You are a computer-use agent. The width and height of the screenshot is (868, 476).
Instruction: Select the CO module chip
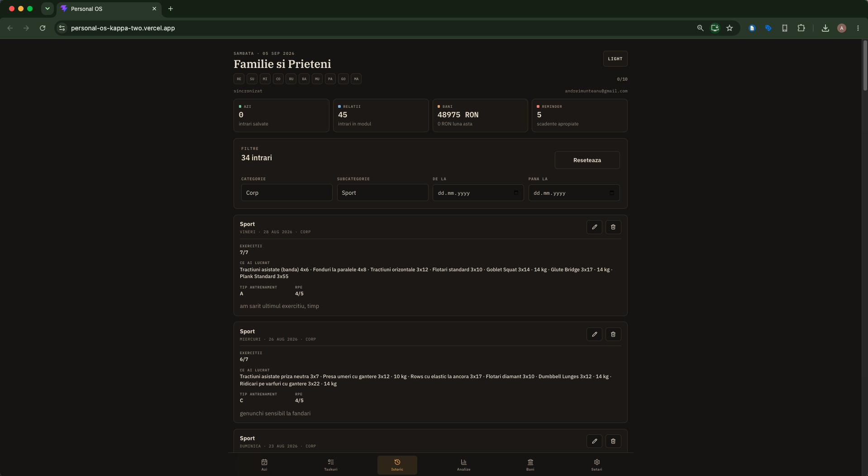coord(278,79)
